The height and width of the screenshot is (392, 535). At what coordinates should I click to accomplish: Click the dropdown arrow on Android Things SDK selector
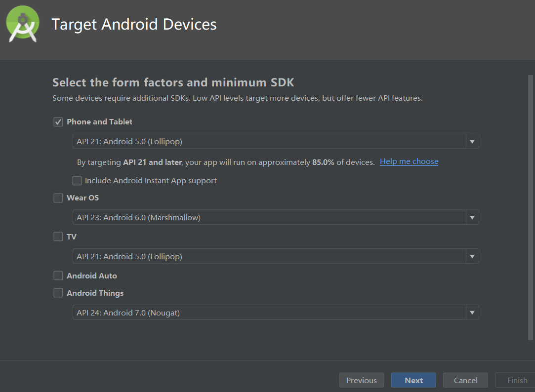click(x=472, y=312)
